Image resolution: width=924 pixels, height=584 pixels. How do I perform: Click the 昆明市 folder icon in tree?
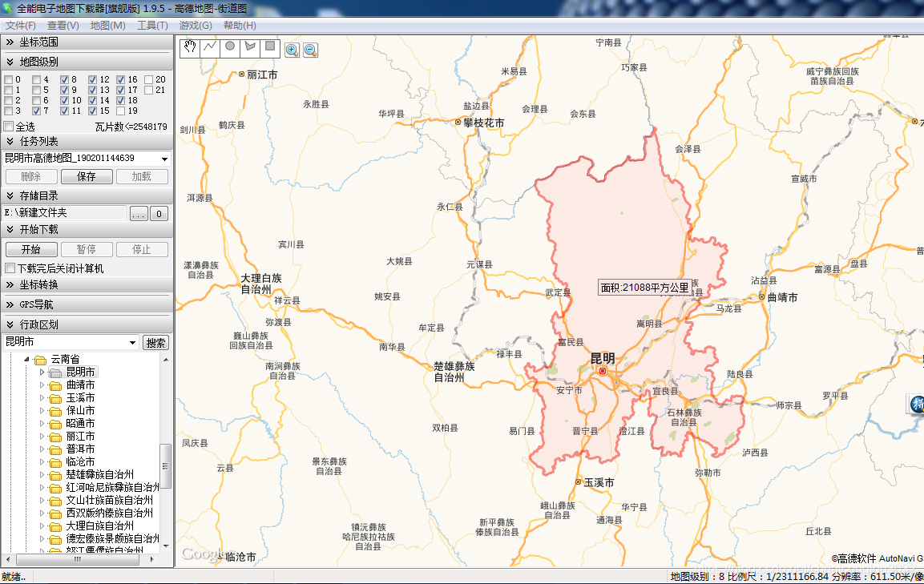click(x=56, y=373)
